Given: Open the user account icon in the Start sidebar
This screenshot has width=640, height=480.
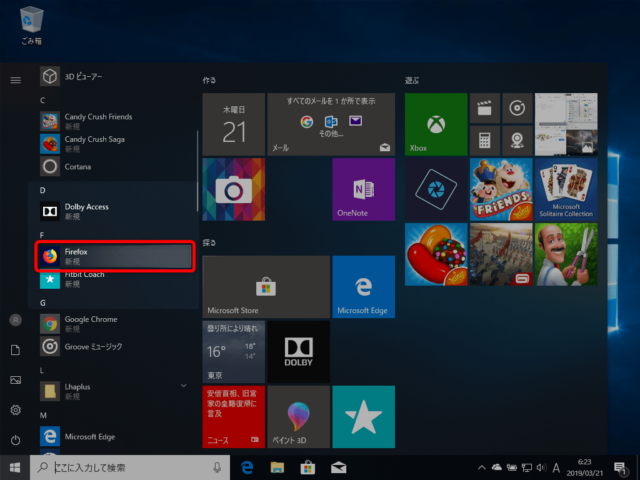Looking at the screenshot, I should [16, 320].
